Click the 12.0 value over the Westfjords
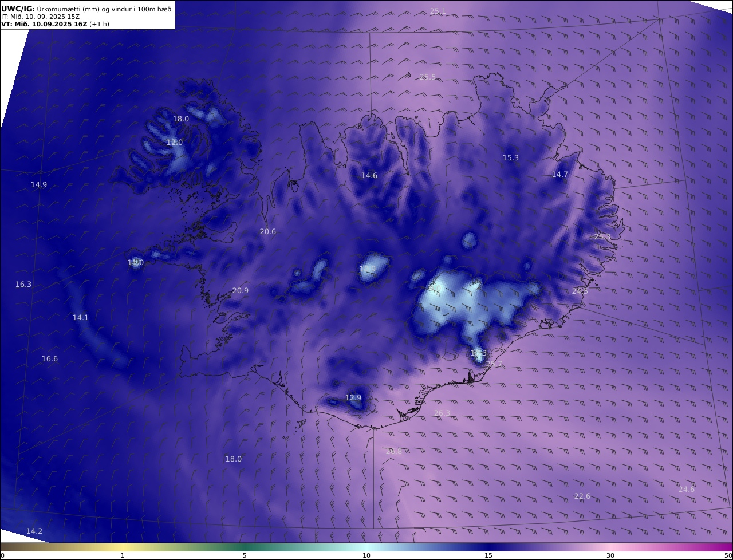This screenshot has width=733, height=560. (175, 142)
